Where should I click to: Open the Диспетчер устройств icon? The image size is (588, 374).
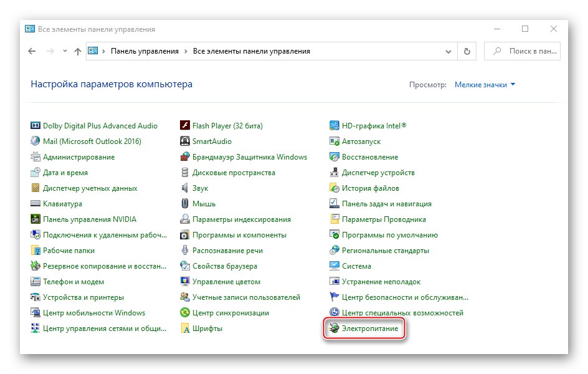point(334,173)
